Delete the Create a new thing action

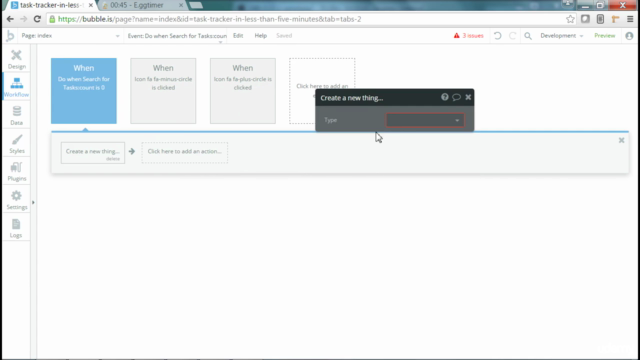coord(113,159)
